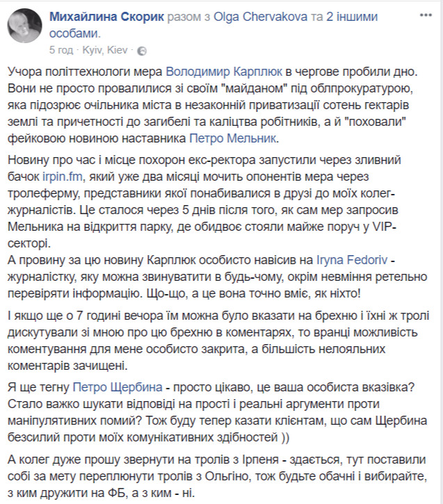443x504 pixels.
Task: Open the '5 год' post timestamp
Action: (x=61, y=50)
